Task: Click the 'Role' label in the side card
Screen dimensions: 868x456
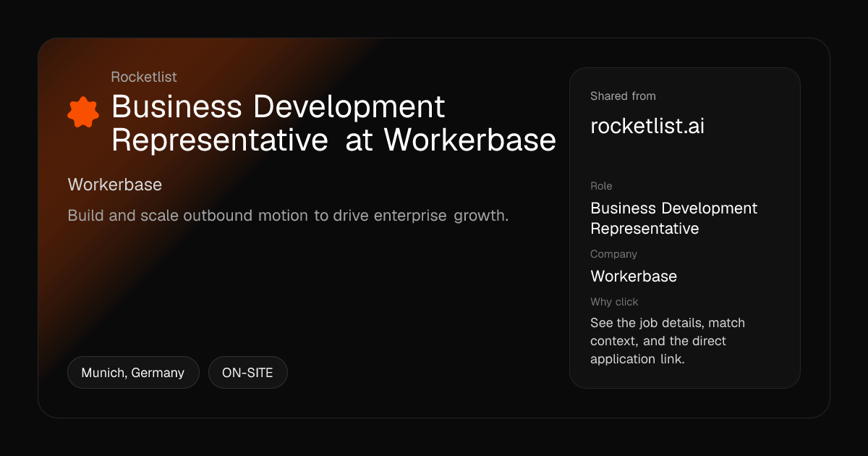Action: (601, 186)
